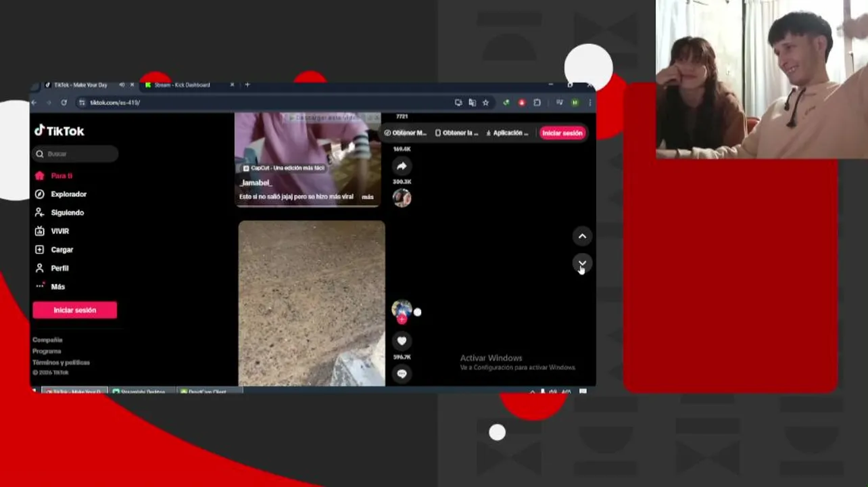Open comments on the second video

402,373
